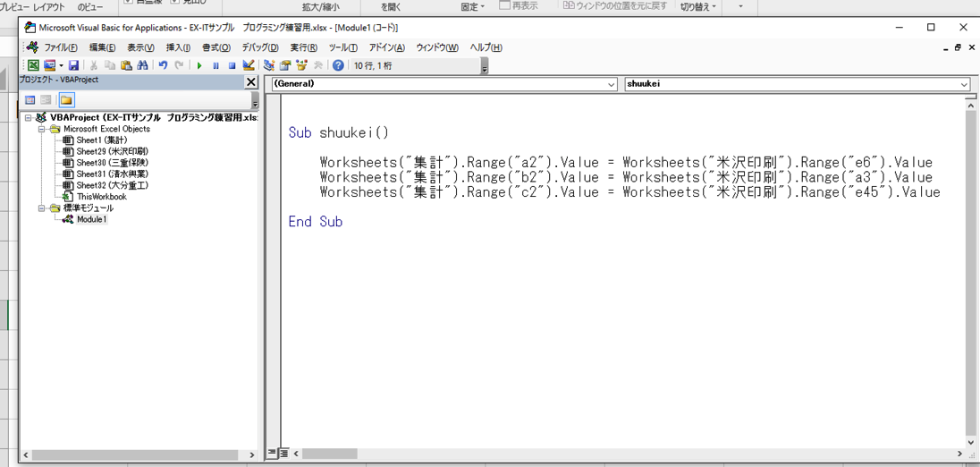Save the workbook with the floppy disk icon

(x=73, y=65)
